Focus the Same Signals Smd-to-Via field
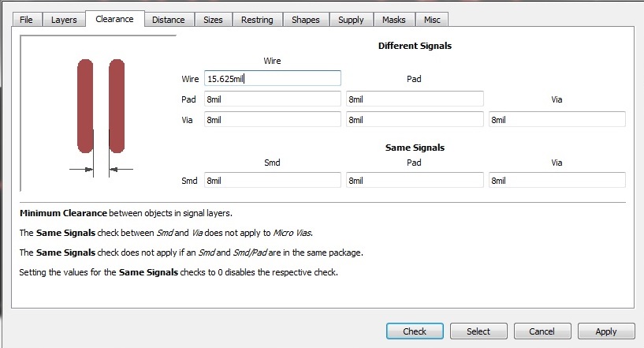Screen dimensions: 644x348 pyautogui.click(x=557, y=181)
